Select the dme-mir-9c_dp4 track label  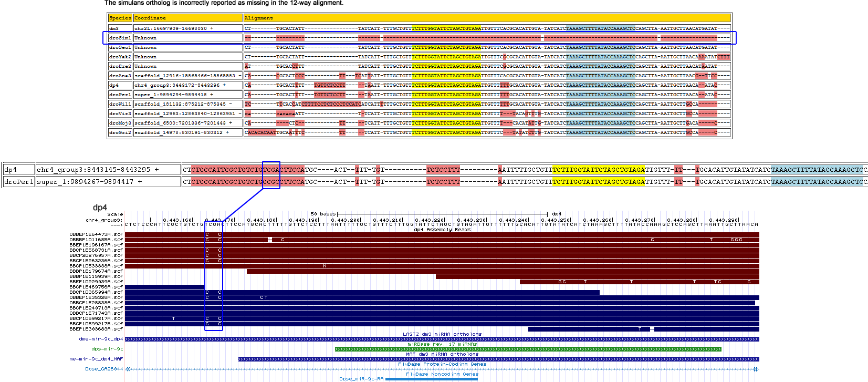[x=101, y=339]
